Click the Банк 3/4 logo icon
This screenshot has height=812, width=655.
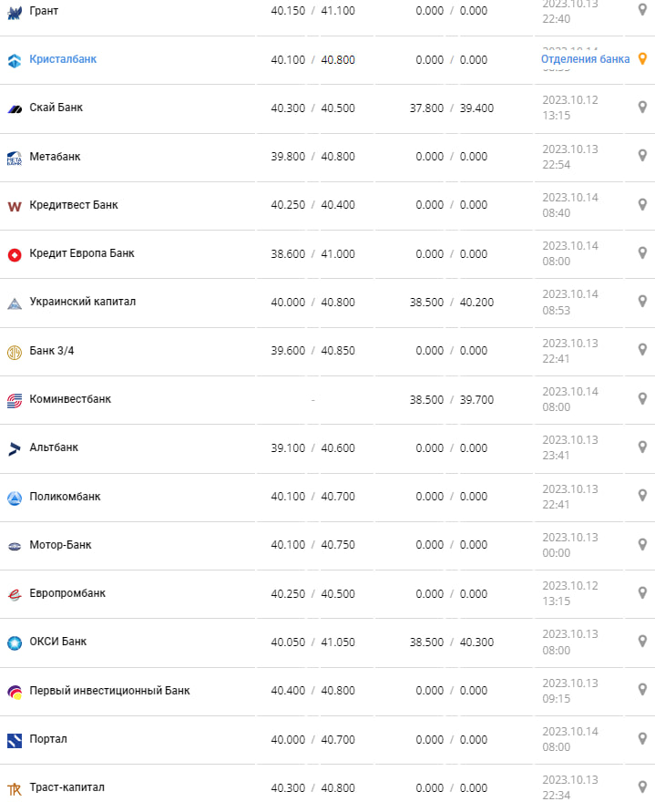click(15, 352)
